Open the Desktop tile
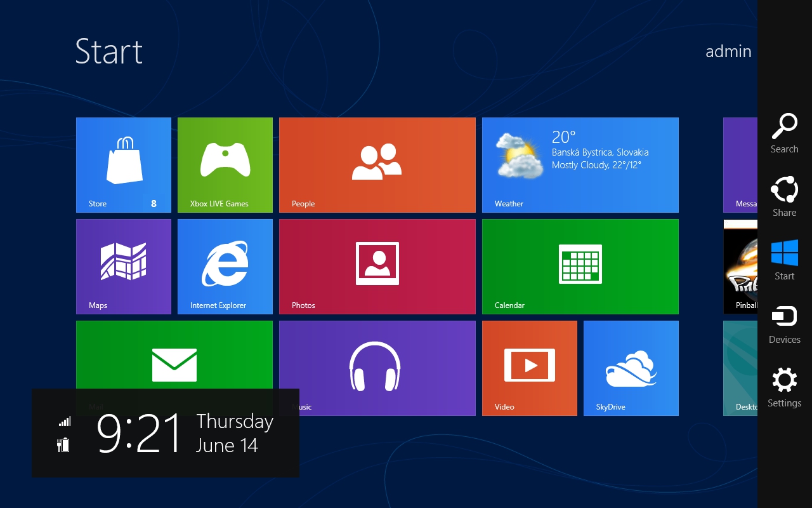The height and width of the screenshot is (508, 812). (x=740, y=368)
